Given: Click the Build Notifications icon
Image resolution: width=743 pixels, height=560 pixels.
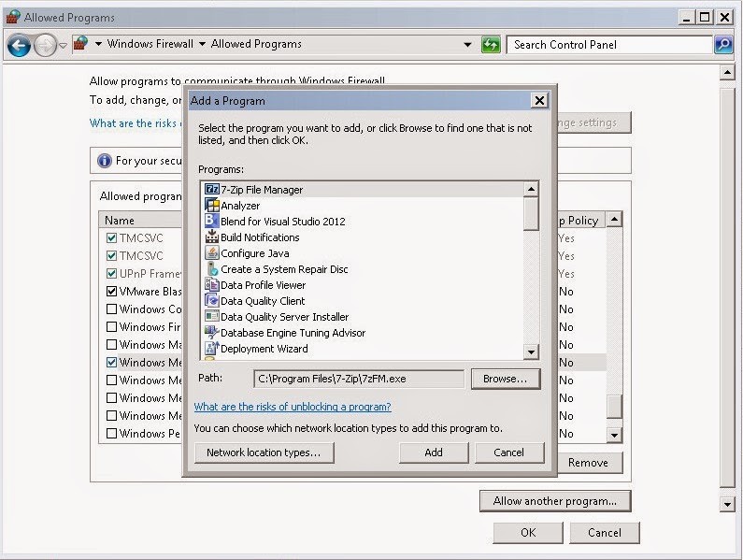Looking at the screenshot, I should pyautogui.click(x=211, y=237).
